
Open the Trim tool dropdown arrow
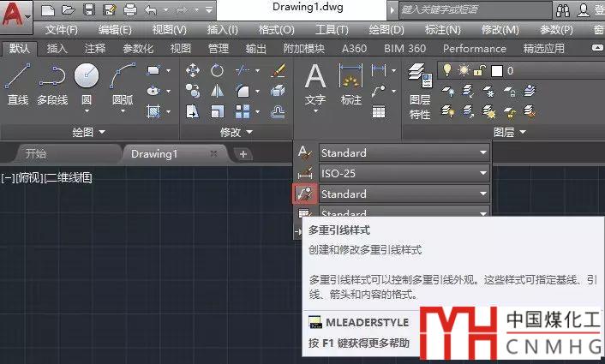point(257,70)
